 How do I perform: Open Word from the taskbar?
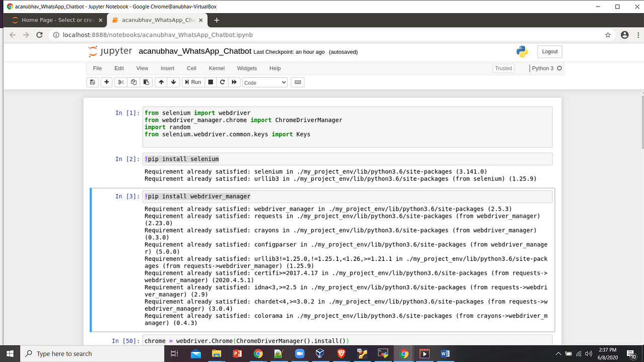pyautogui.click(x=445, y=353)
